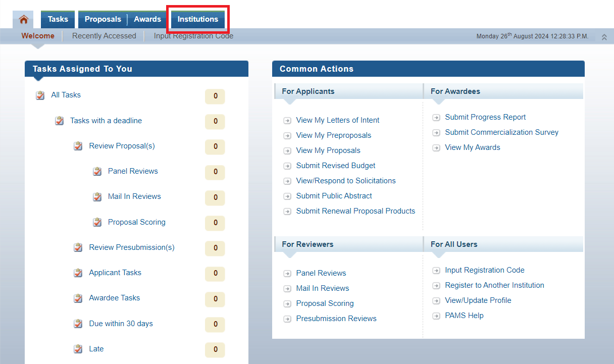
Task: Open the Awards tab
Action: pos(147,19)
